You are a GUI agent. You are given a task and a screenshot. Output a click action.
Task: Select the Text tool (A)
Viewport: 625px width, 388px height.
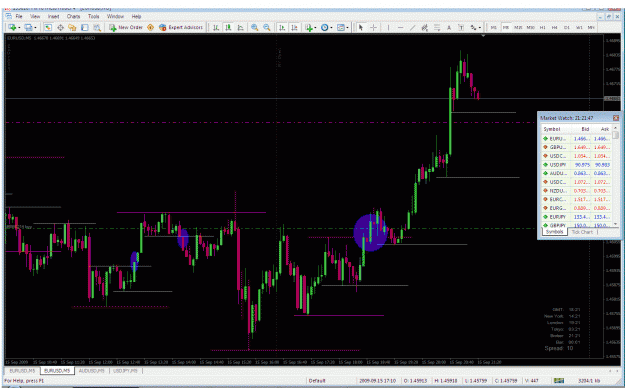pos(449,28)
